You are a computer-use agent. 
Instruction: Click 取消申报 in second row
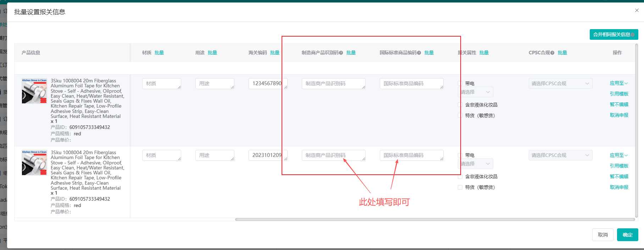[619, 187]
